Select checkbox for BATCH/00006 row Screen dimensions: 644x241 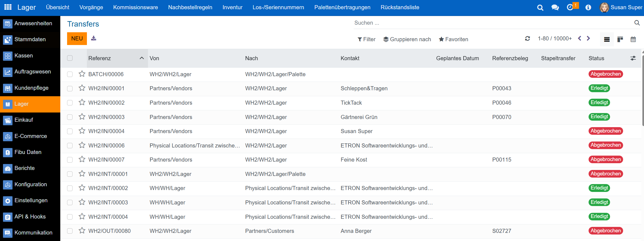(70, 74)
